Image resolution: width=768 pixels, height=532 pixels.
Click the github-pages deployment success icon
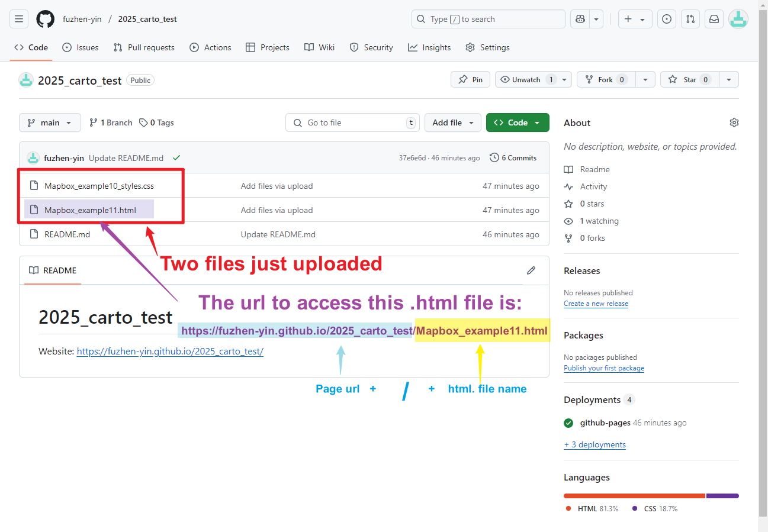[568, 423]
